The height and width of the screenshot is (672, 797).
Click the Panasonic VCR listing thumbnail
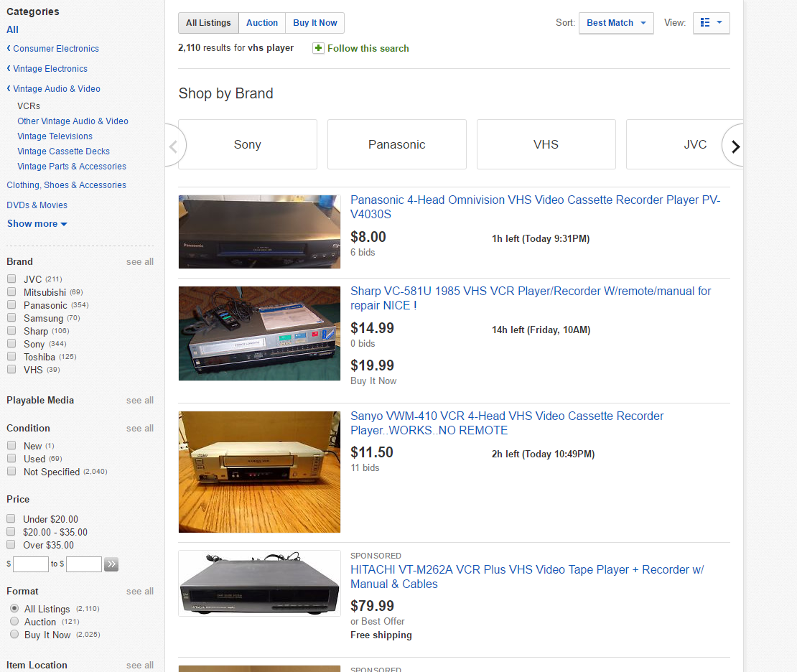point(259,232)
